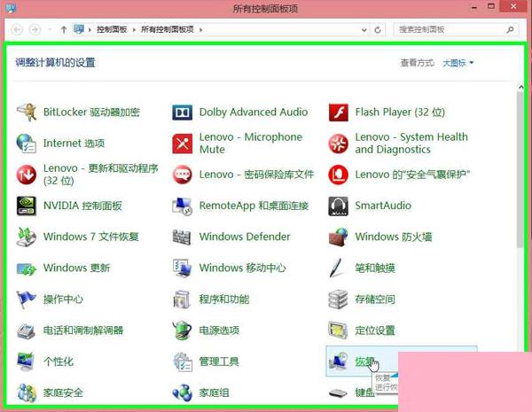Open the Lenovo 密码保险库文件 icon

click(x=182, y=175)
